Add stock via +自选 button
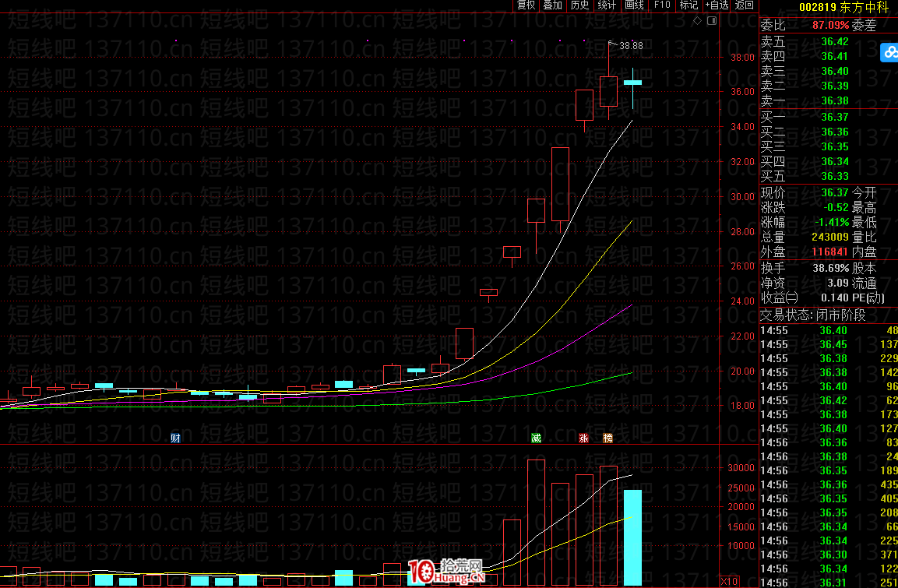The width and height of the screenshot is (898, 588). (x=717, y=5)
